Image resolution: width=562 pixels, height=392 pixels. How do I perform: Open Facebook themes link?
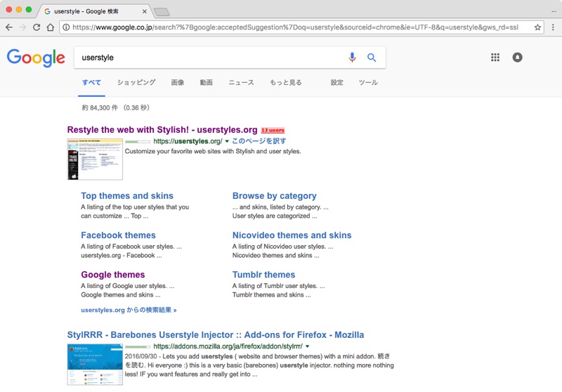(118, 235)
